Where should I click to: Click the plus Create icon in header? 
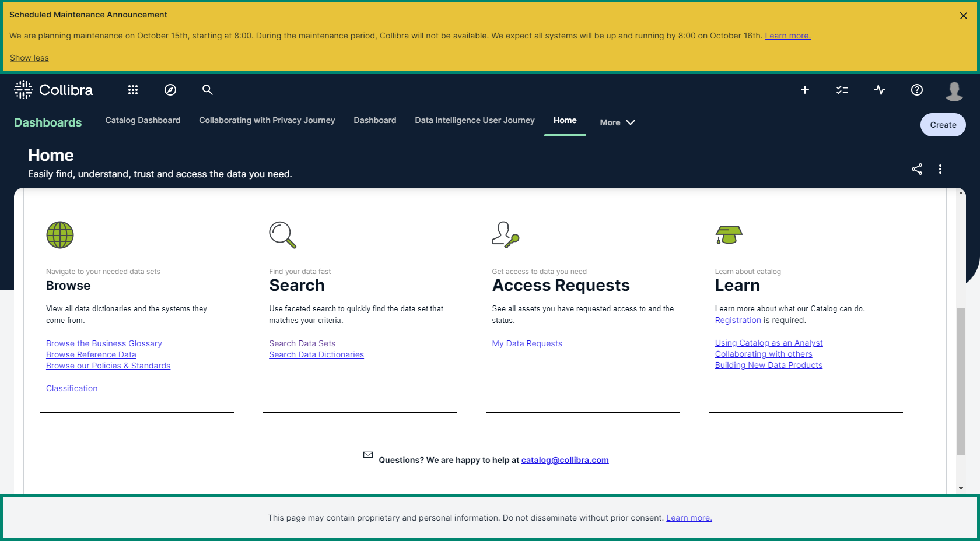pyautogui.click(x=805, y=90)
